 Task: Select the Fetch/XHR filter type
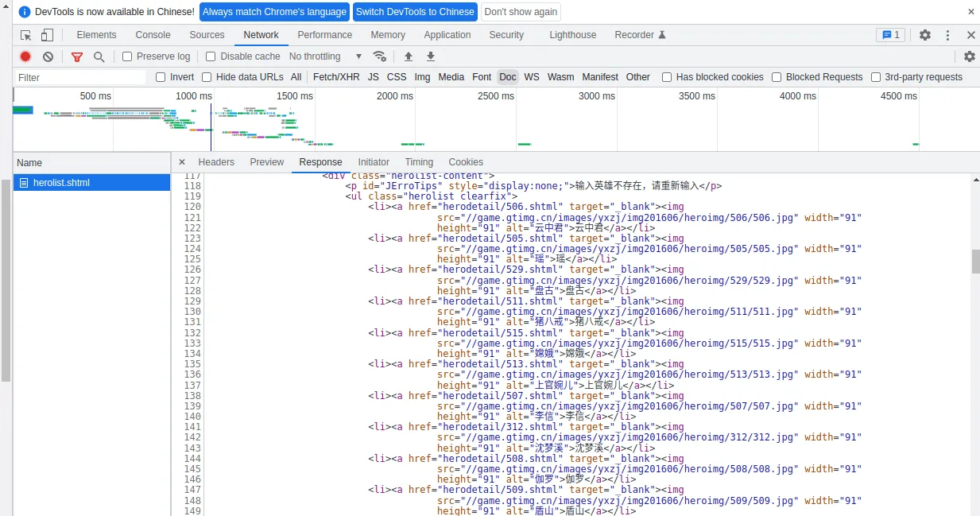pyautogui.click(x=336, y=77)
